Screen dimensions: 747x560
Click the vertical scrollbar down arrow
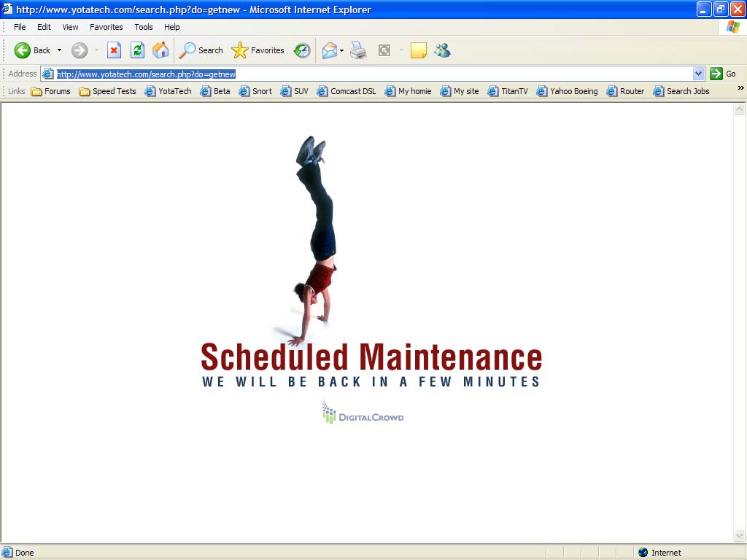740,536
